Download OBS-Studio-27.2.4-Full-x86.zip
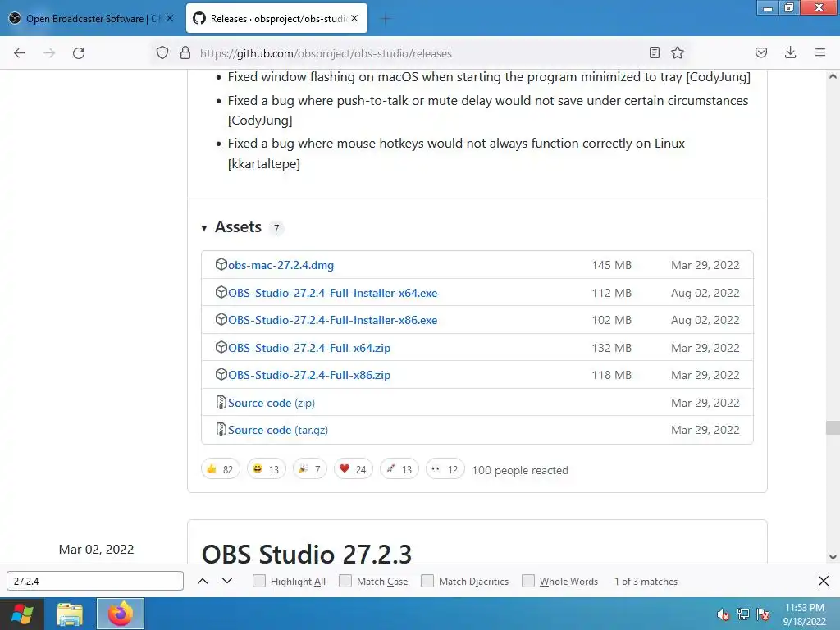This screenshot has width=840, height=630. tap(309, 375)
